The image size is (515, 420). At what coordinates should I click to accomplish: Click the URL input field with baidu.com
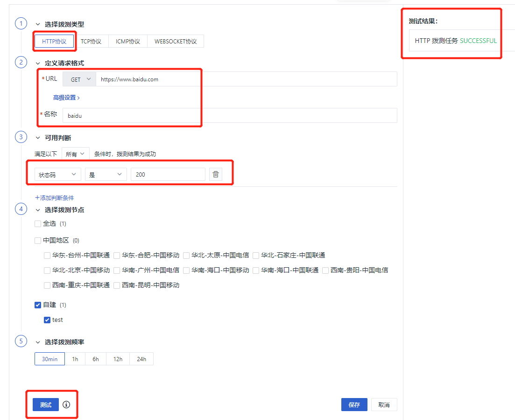pos(247,79)
